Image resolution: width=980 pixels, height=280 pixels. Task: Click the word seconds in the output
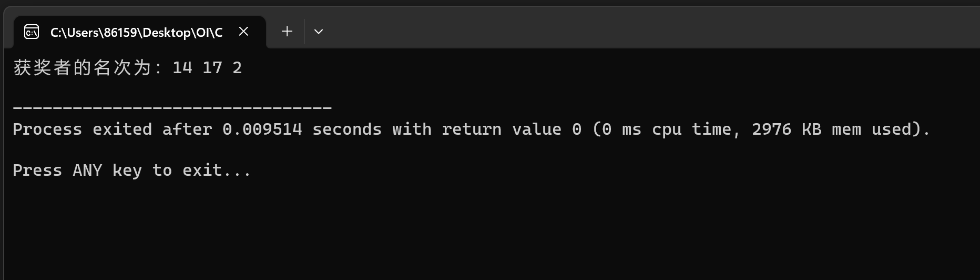(347, 129)
